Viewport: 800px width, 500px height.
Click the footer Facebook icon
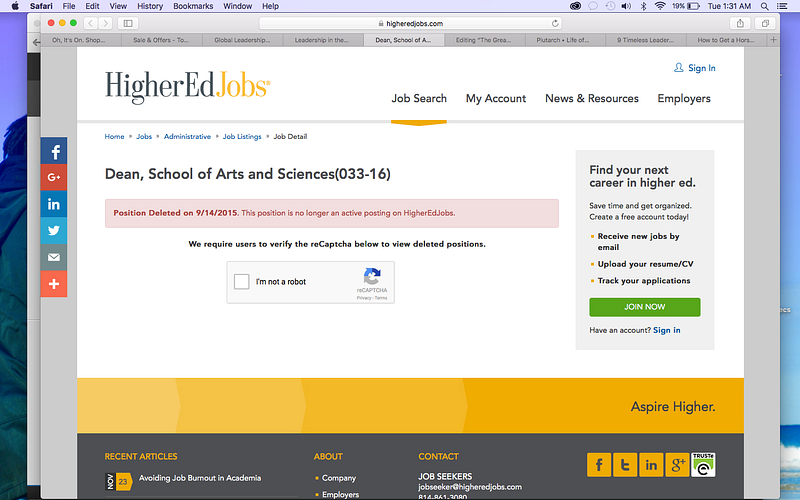pos(598,465)
